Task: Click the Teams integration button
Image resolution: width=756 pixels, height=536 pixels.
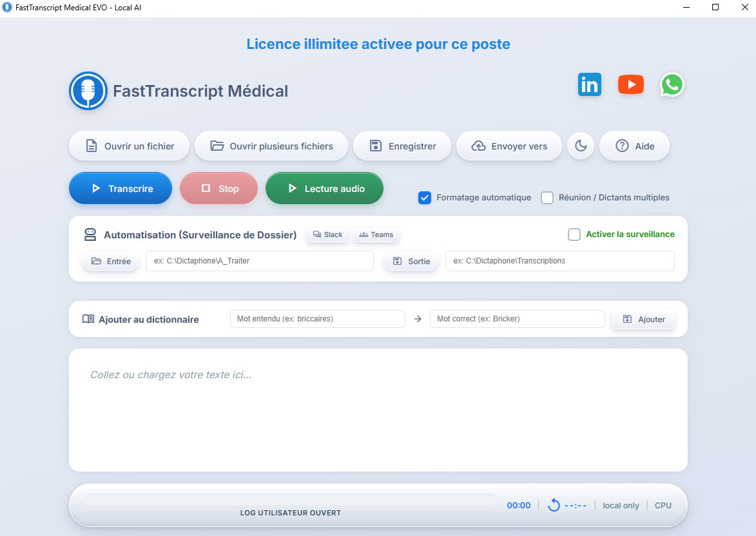Action: [376, 235]
